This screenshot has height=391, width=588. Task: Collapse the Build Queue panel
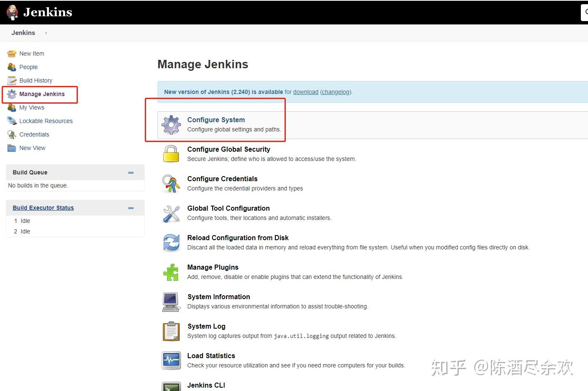click(131, 173)
